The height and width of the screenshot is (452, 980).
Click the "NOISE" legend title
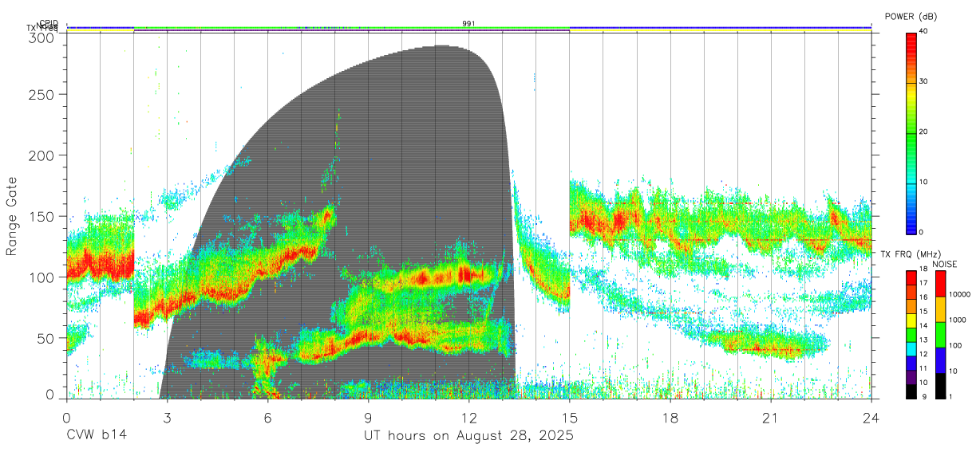point(944,264)
